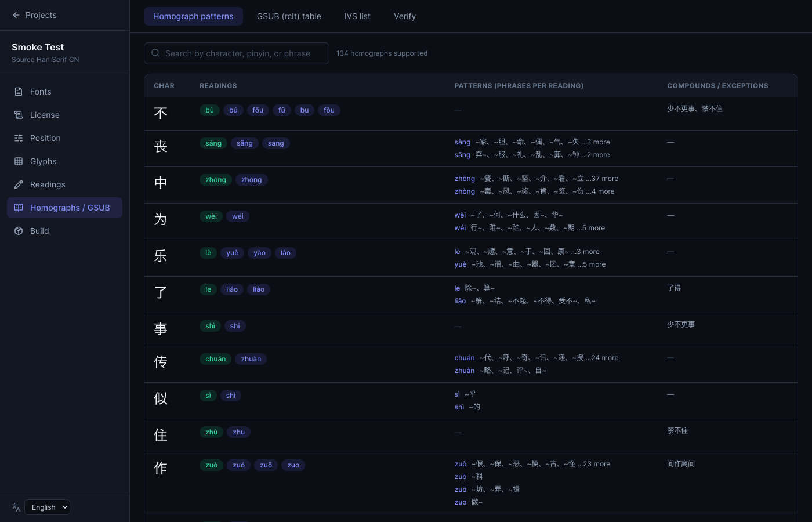
Task: Click the Readings pencil icon
Action: [19, 184]
